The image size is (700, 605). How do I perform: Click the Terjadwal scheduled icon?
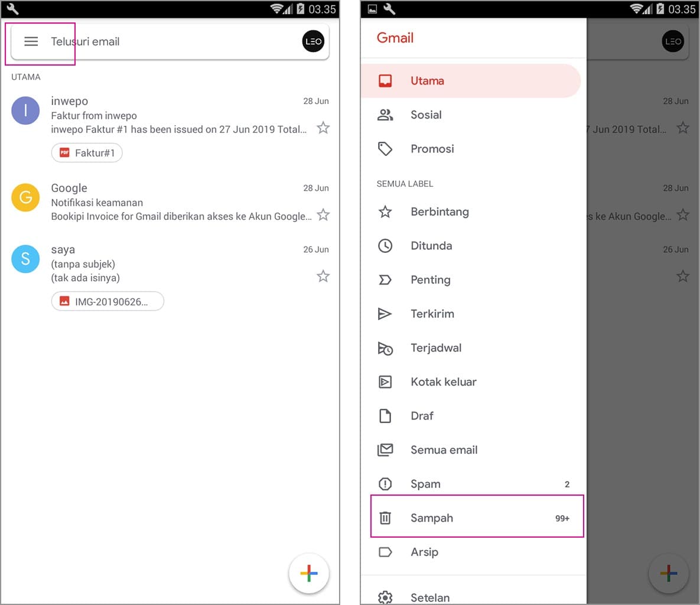click(x=385, y=348)
